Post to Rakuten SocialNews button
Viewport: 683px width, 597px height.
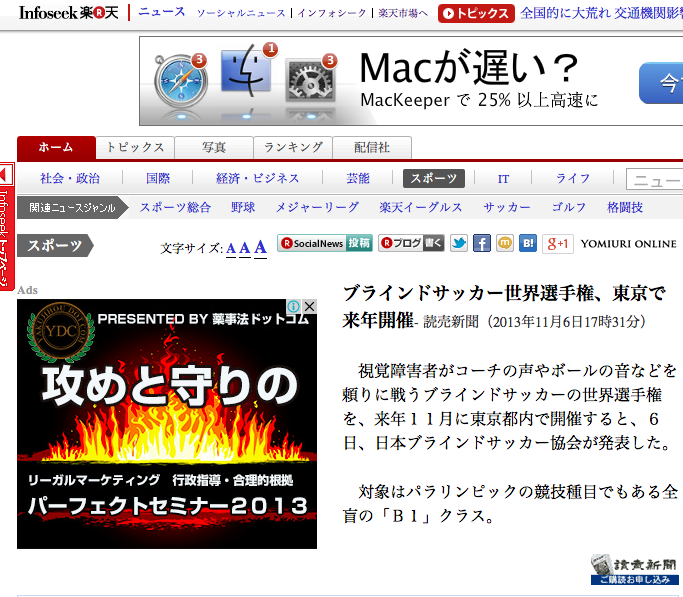pyautogui.click(x=325, y=243)
